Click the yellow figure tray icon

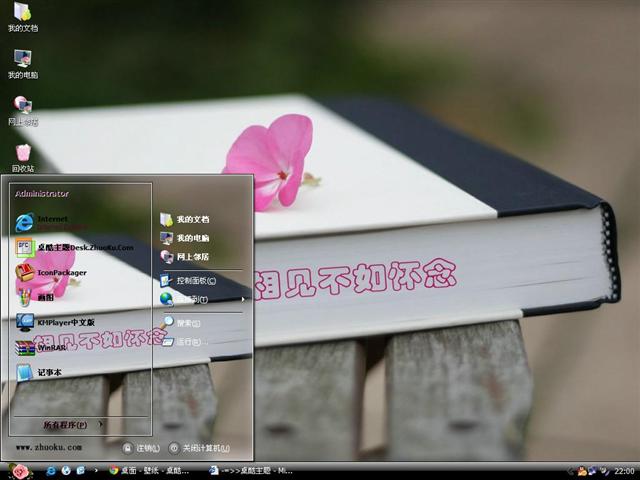582,472
